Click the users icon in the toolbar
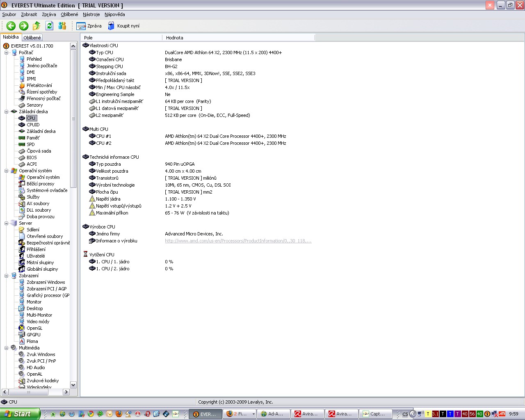The height and width of the screenshot is (420, 525). click(62, 26)
